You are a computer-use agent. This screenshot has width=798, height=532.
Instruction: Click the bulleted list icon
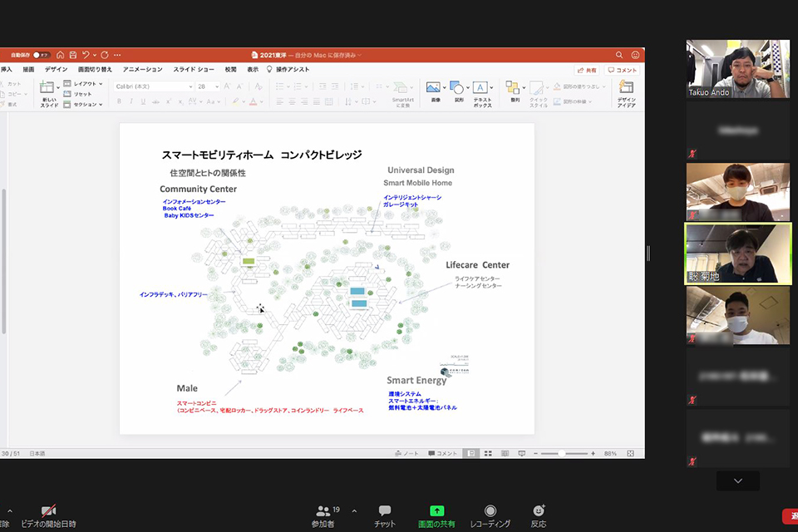[x=279, y=86]
